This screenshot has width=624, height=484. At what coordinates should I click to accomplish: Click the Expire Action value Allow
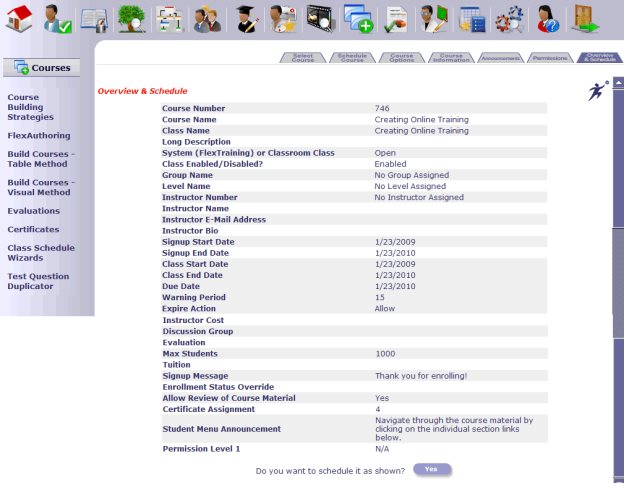(385, 308)
